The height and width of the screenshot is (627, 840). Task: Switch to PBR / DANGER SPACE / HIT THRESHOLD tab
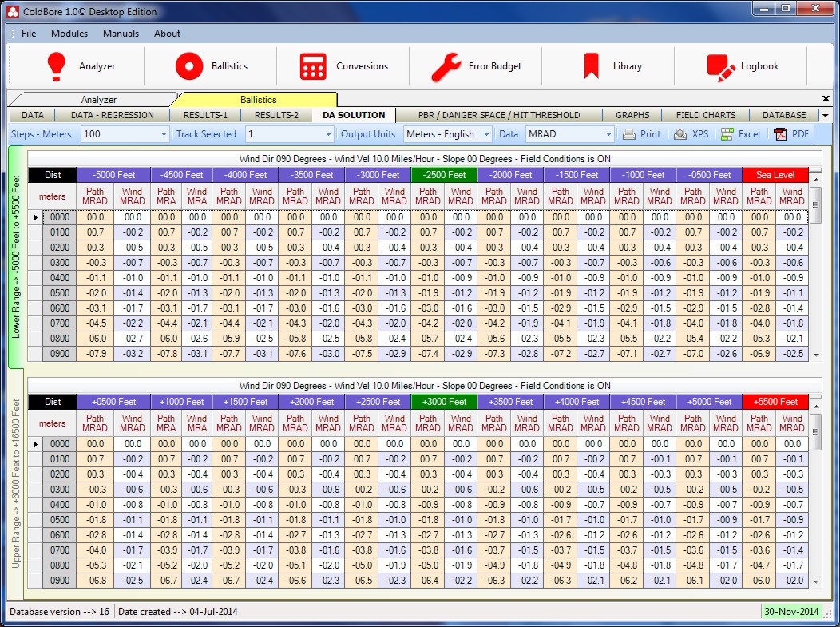pyautogui.click(x=499, y=115)
